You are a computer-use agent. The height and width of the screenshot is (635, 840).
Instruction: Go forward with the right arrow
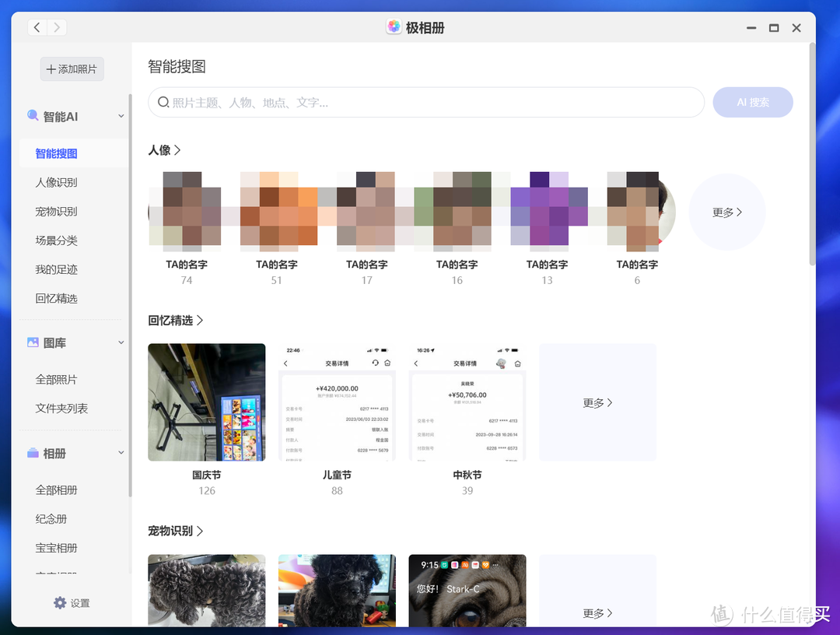57,27
